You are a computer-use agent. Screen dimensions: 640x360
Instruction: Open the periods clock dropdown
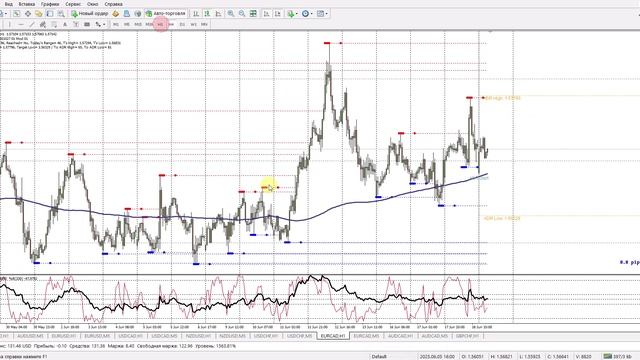click(307, 13)
